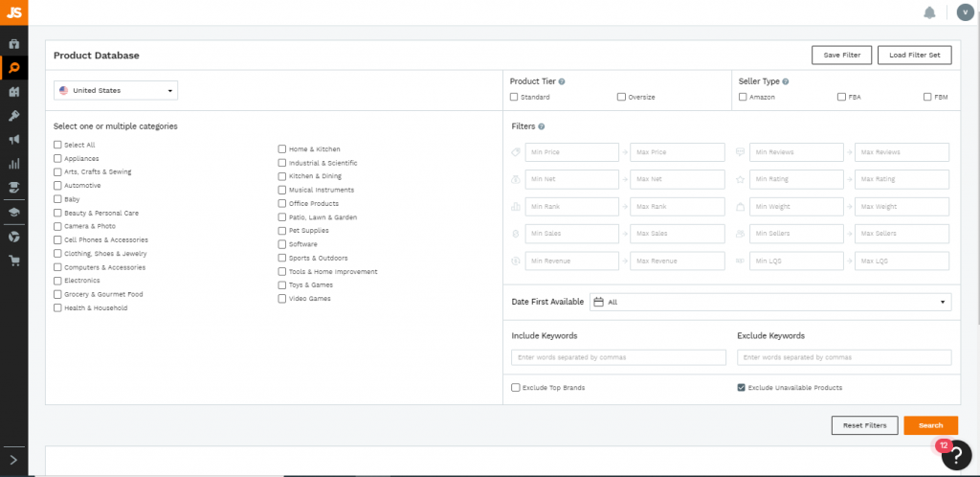The image size is (980, 477).
Task: Check the Oversize product tier
Action: [x=621, y=97]
